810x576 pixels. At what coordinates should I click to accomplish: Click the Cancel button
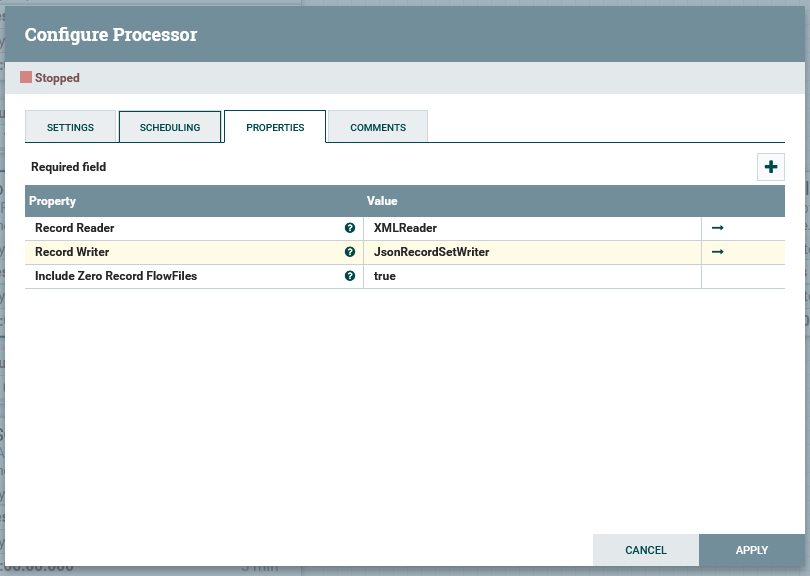pos(646,550)
